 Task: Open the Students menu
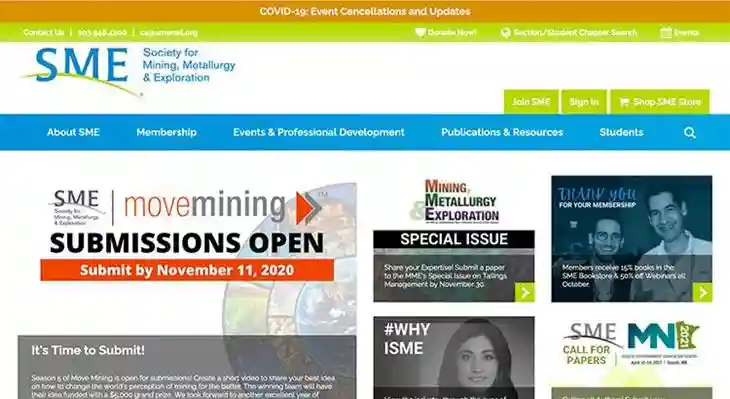pyautogui.click(x=622, y=132)
